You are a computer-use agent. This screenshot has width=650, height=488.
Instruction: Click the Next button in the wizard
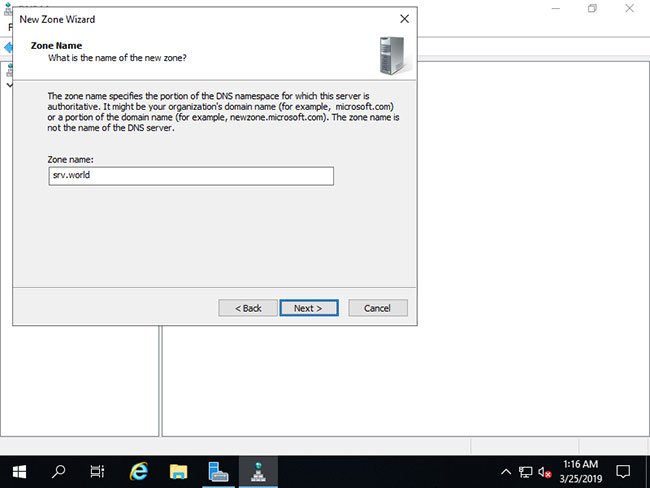pos(309,308)
